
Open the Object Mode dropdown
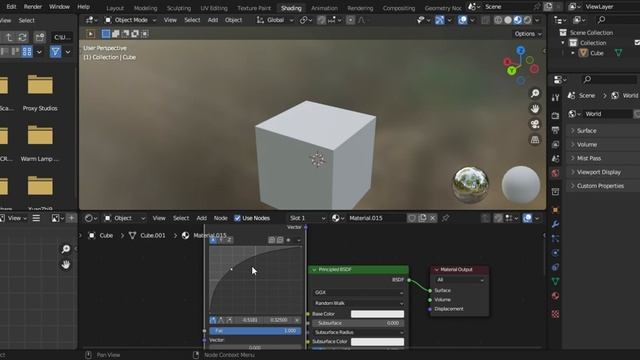pos(130,20)
